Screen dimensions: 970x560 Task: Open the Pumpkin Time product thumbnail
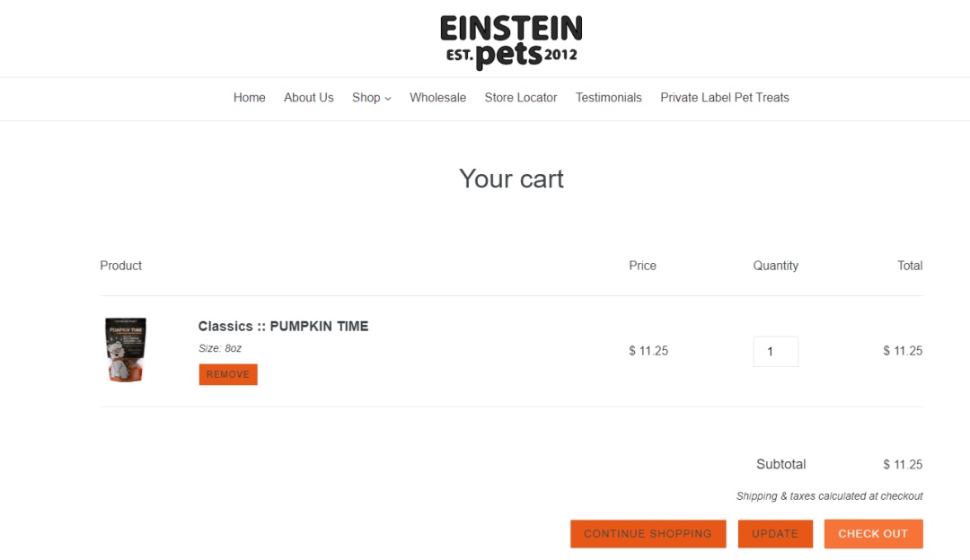pyautogui.click(x=126, y=350)
